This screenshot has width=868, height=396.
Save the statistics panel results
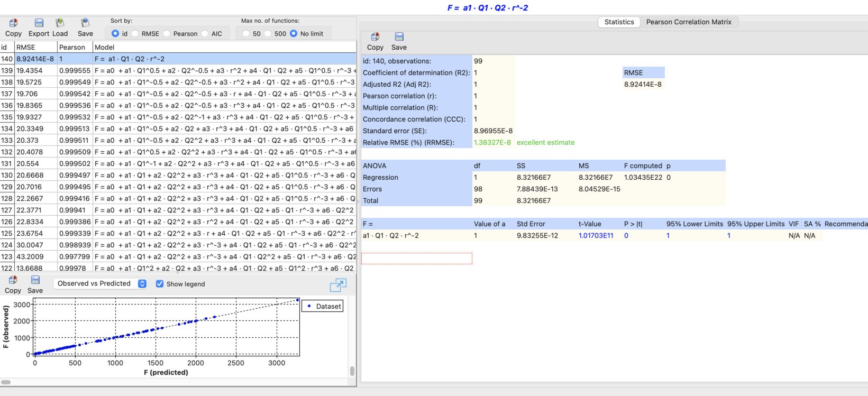click(399, 37)
